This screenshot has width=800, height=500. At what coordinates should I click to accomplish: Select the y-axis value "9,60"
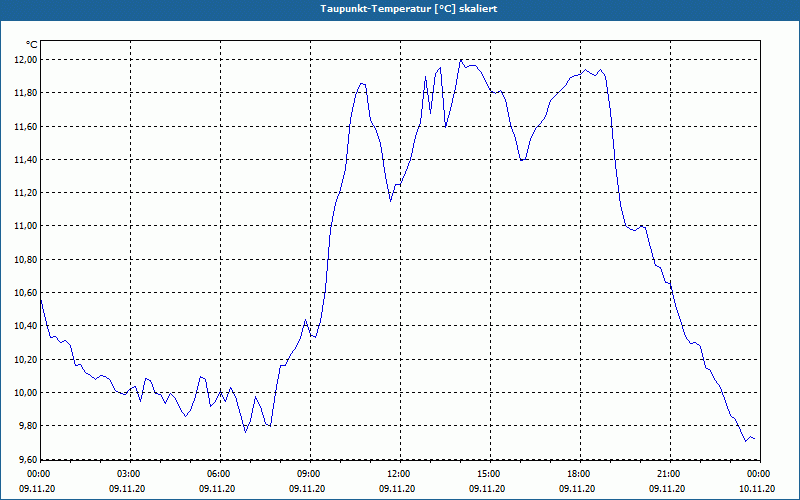point(29,460)
